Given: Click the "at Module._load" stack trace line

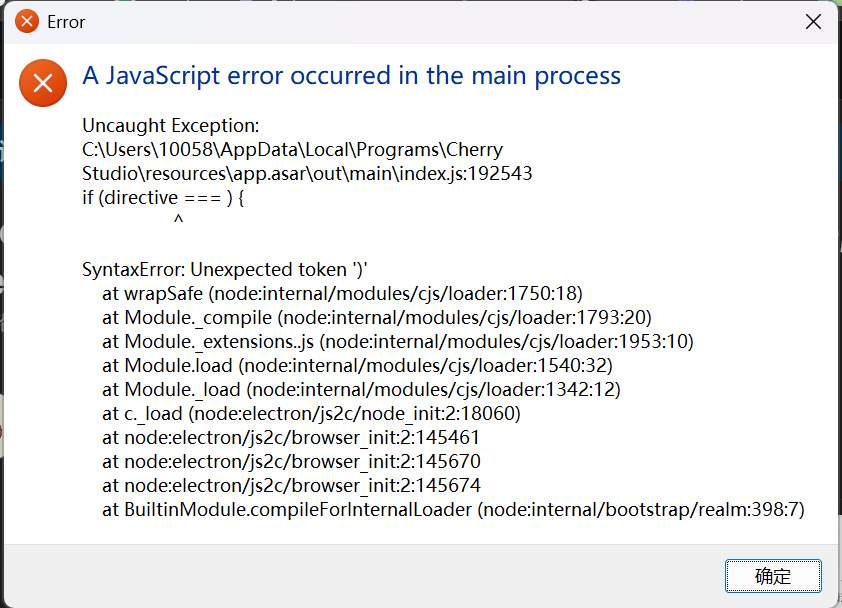Looking at the screenshot, I should click(x=361, y=390).
